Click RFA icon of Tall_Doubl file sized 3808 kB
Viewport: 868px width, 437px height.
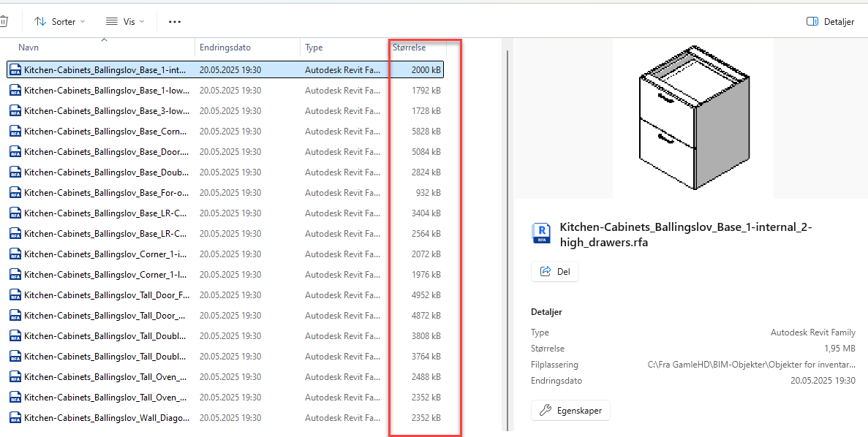click(15, 335)
